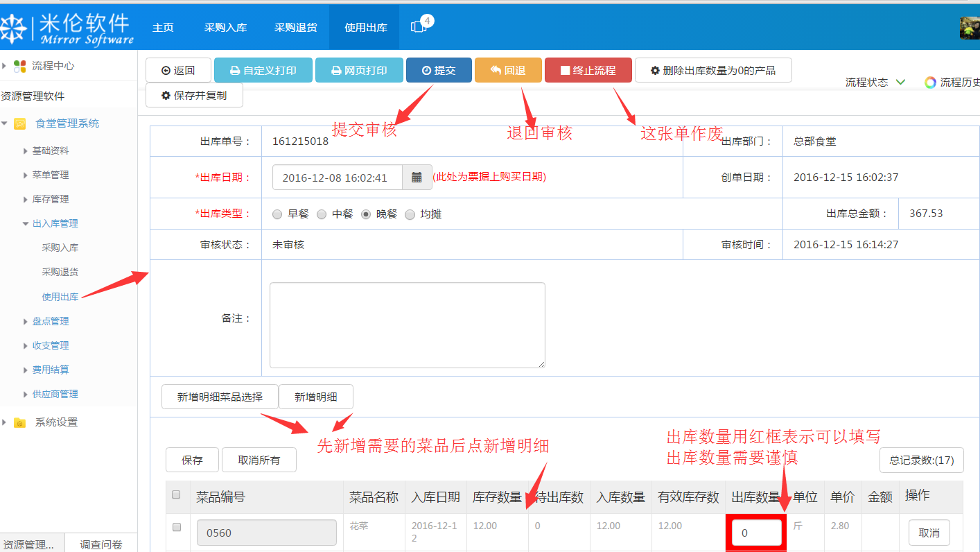This screenshot has height=552, width=980.
Task: Click 提交 to submit for review
Action: 439,70
